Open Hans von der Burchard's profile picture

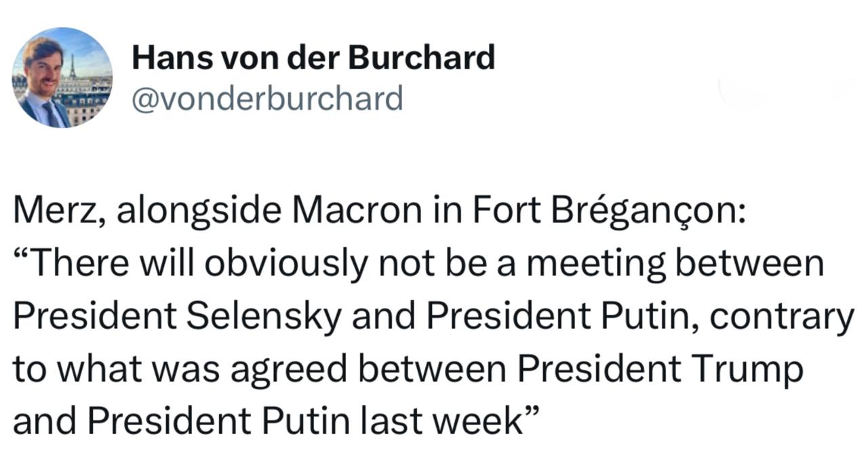point(62,77)
